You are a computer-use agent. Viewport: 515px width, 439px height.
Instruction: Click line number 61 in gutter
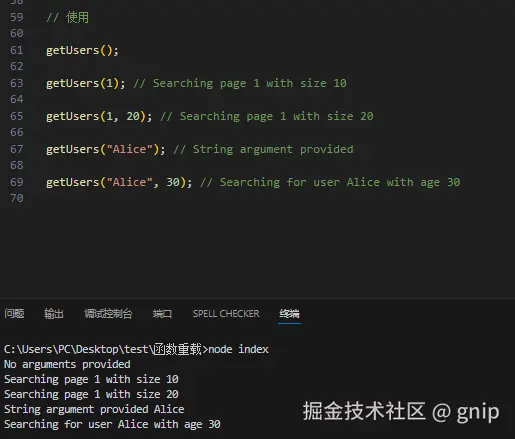click(17, 50)
